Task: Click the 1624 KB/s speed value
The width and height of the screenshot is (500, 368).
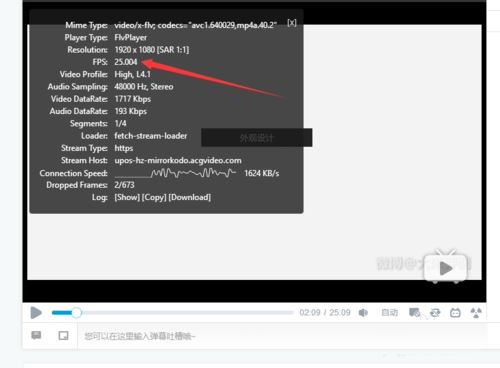Action: click(x=262, y=173)
